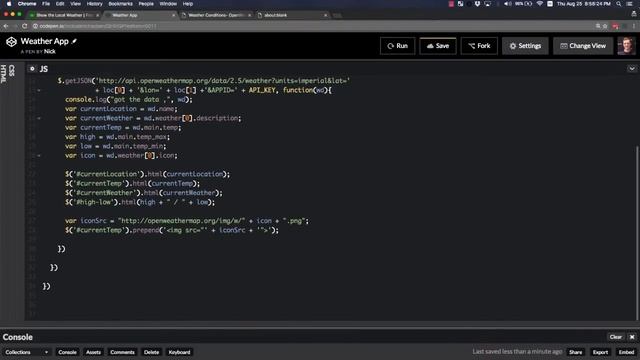This screenshot has width=640, height=360.
Task: Open pen Settings
Action: (525, 46)
